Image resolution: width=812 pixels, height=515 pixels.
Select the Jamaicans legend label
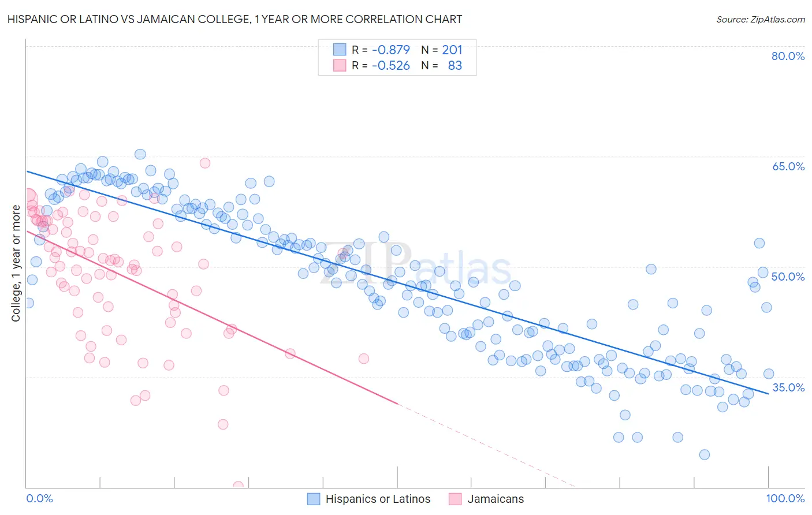coord(496,499)
